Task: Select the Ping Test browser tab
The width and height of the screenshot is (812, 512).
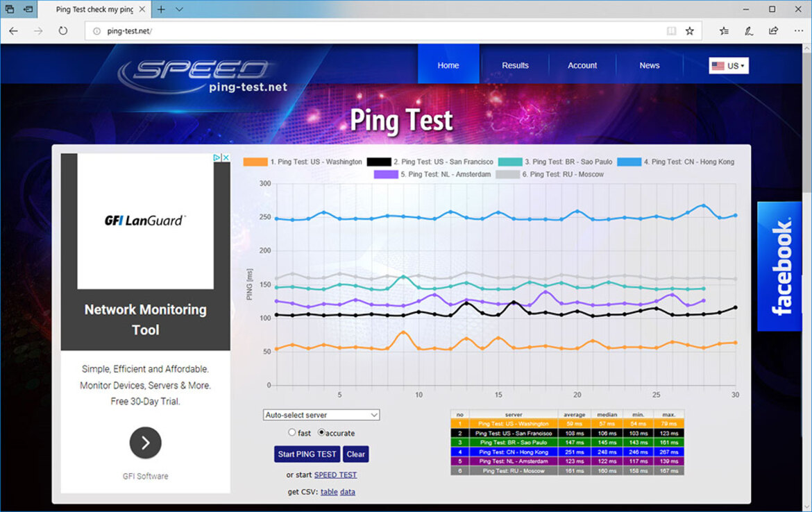Action: tap(94, 9)
